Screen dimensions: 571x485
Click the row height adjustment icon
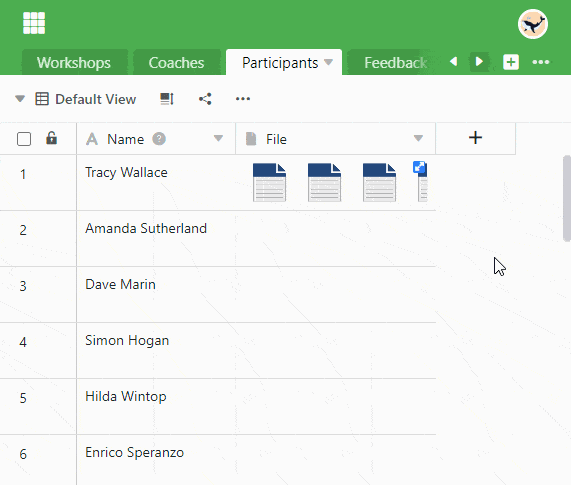167,99
